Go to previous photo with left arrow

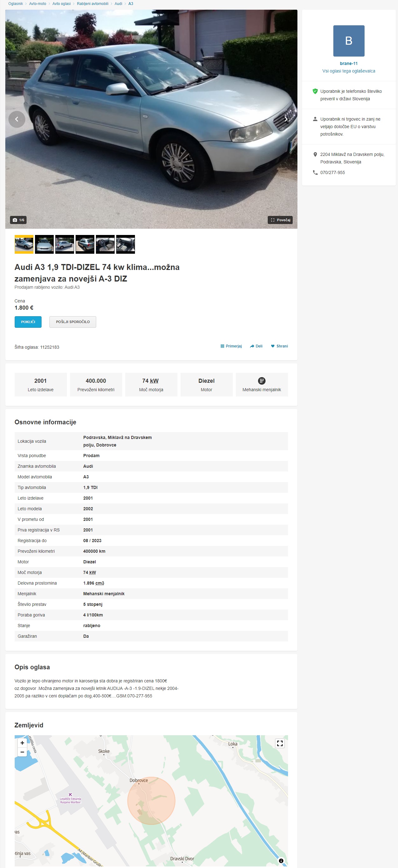pyautogui.click(x=17, y=119)
